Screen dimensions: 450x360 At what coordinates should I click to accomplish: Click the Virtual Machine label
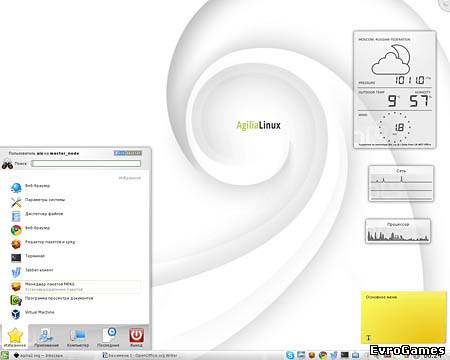(x=40, y=312)
